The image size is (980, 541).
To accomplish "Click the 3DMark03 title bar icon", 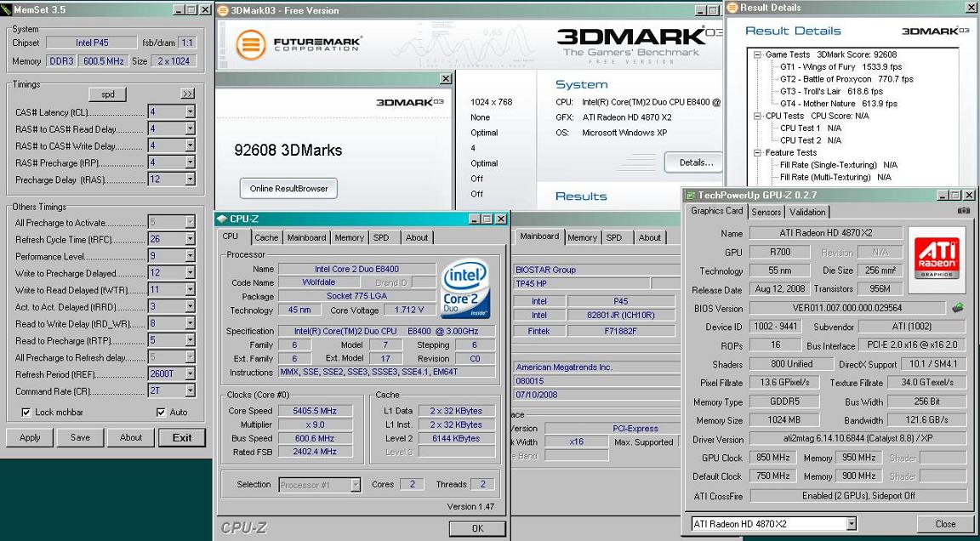I will [x=223, y=10].
